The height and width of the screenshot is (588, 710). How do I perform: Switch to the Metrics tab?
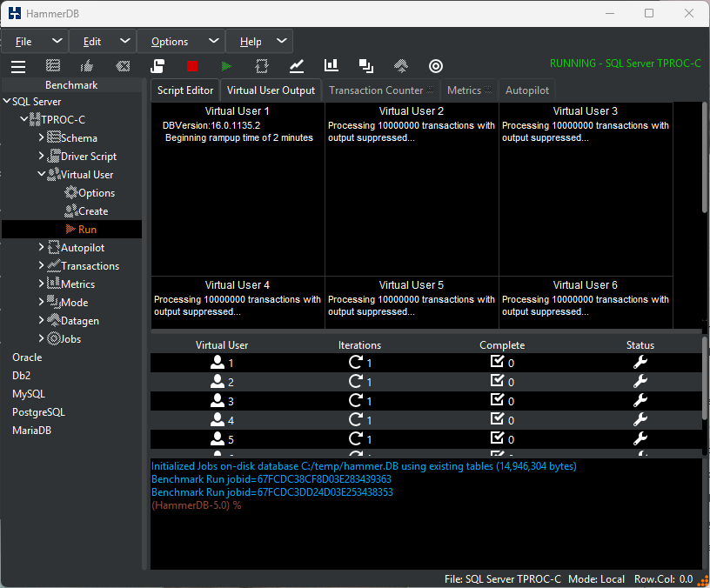(x=469, y=90)
